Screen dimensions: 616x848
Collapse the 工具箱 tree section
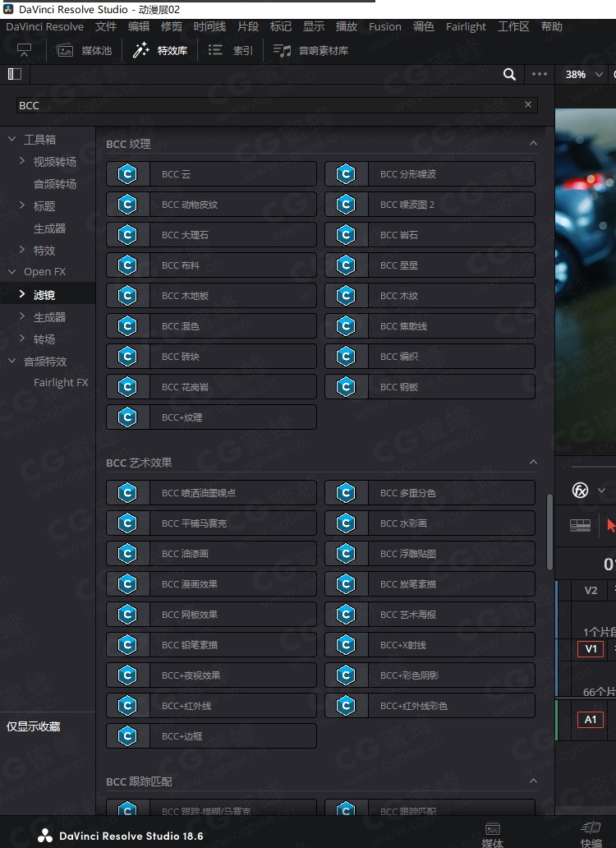[x=11, y=139]
